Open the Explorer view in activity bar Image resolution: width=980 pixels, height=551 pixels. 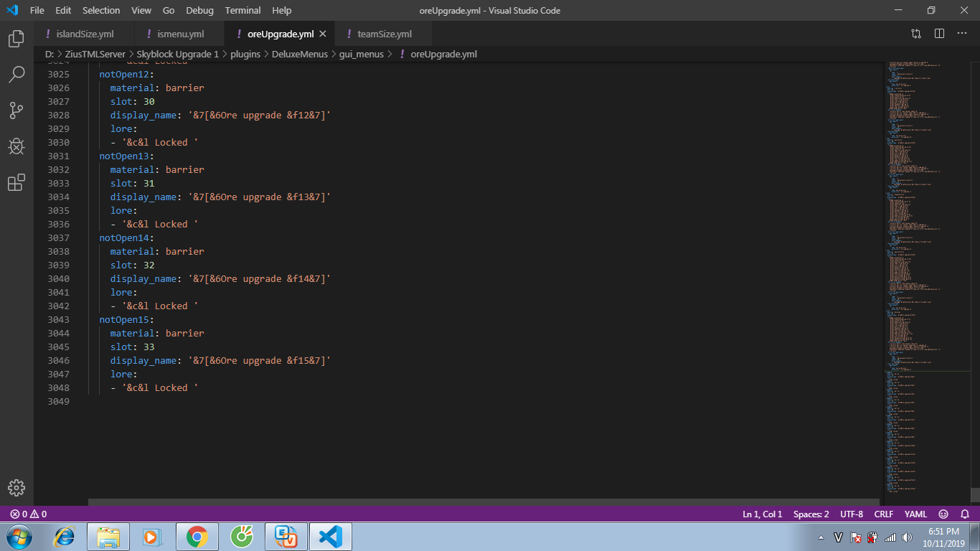16,39
